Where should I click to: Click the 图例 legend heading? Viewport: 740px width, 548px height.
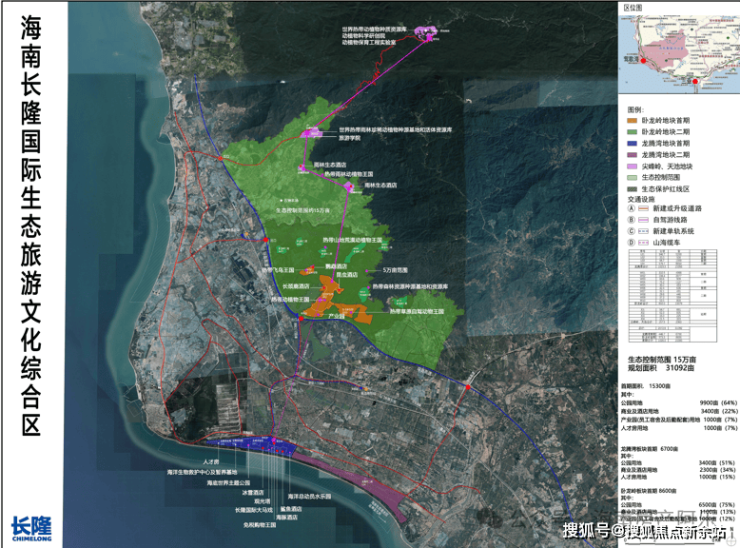[x=635, y=110]
